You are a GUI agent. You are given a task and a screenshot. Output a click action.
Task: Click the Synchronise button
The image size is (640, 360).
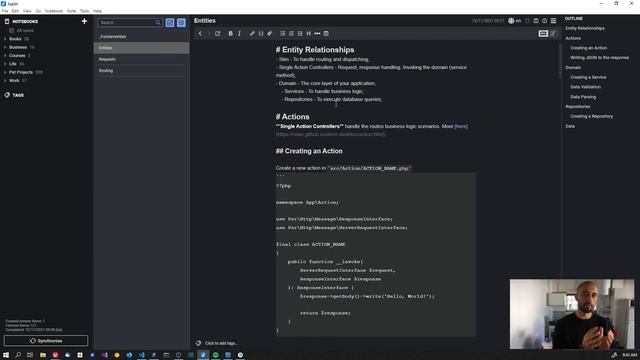(46, 340)
